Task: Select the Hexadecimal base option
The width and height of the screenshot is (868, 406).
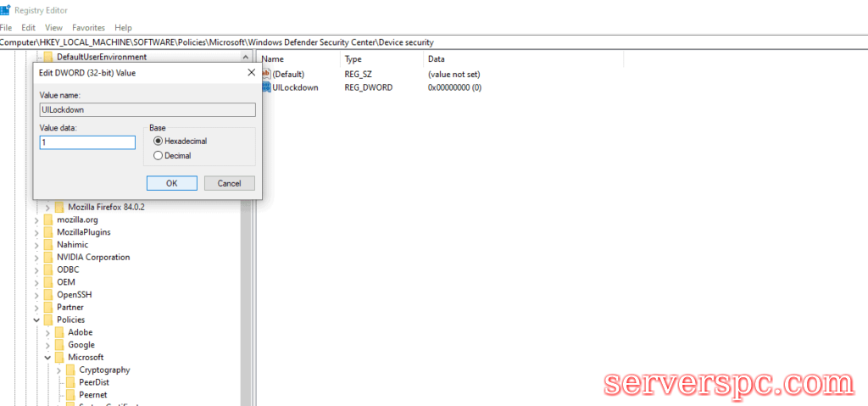Action: (x=158, y=142)
